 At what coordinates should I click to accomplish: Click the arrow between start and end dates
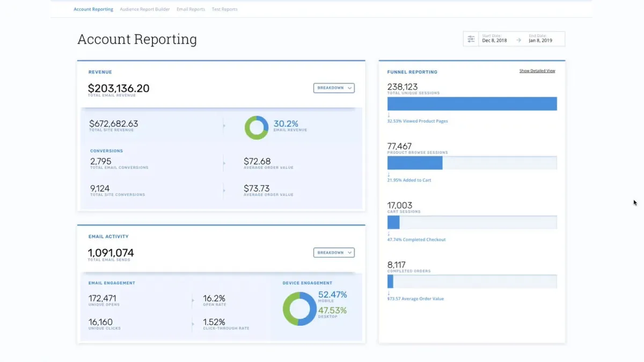click(x=518, y=40)
